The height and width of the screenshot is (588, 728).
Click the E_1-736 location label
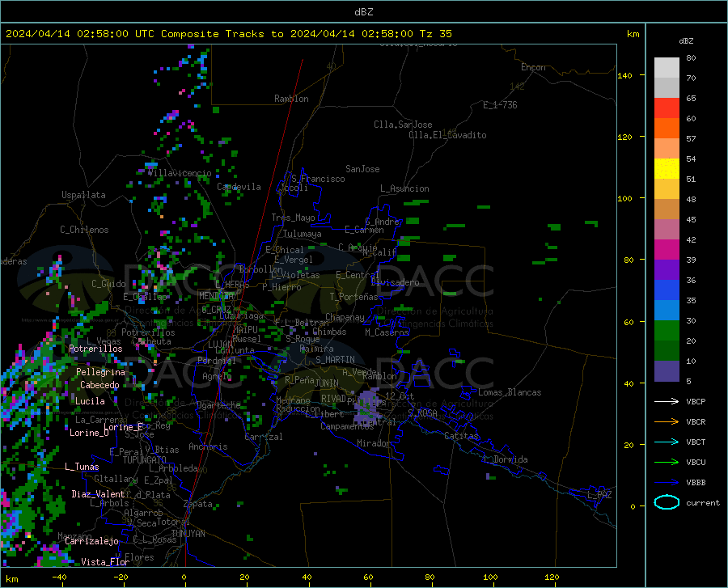click(x=500, y=105)
